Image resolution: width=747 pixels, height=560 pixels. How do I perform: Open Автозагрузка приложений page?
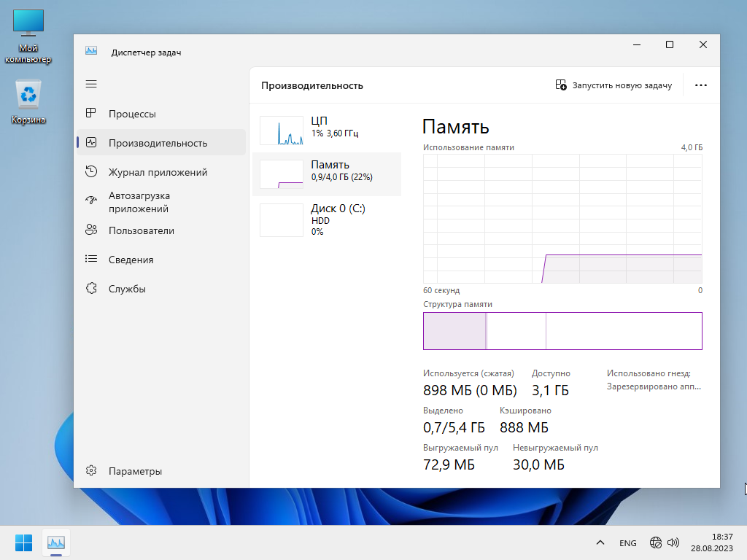[161, 202]
